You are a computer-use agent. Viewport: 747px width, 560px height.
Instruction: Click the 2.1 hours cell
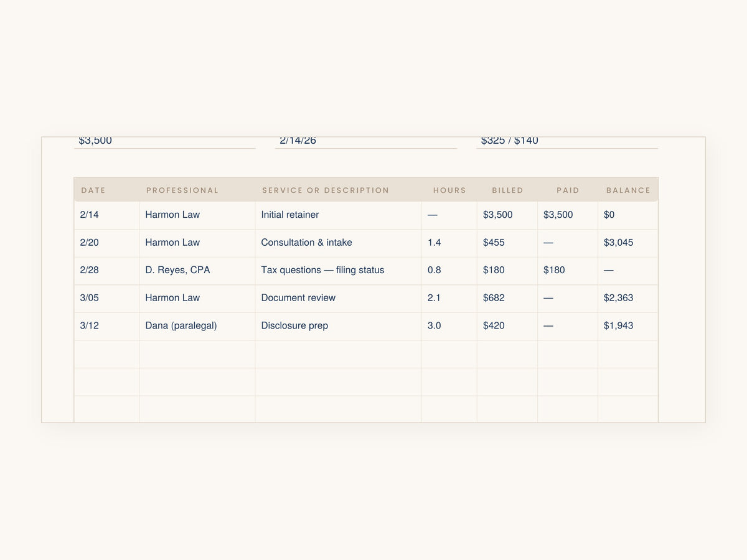pyautogui.click(x=449, y=299)
